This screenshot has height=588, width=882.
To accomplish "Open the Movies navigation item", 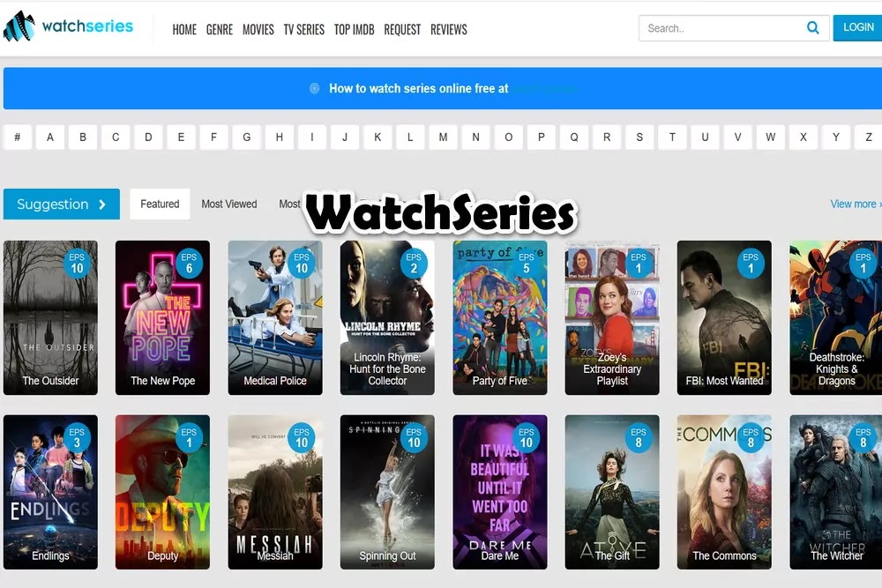I will point(258,29).
